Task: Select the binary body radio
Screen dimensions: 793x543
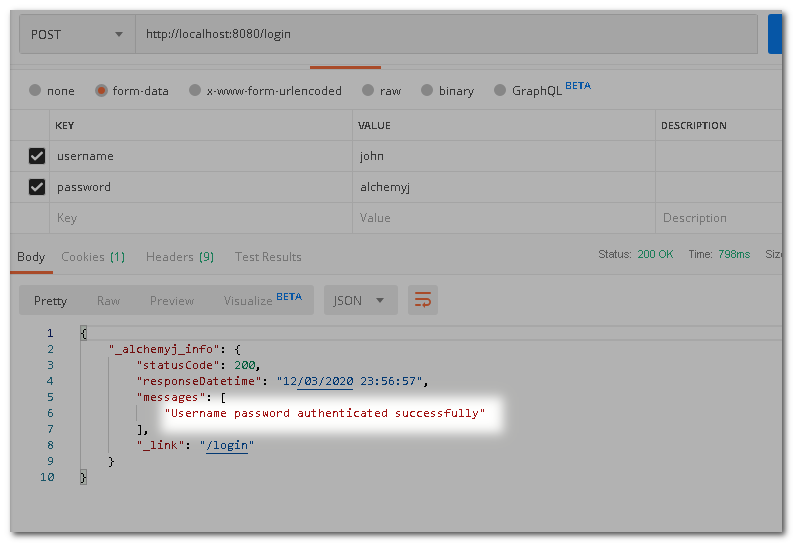Action: [427, 90]
